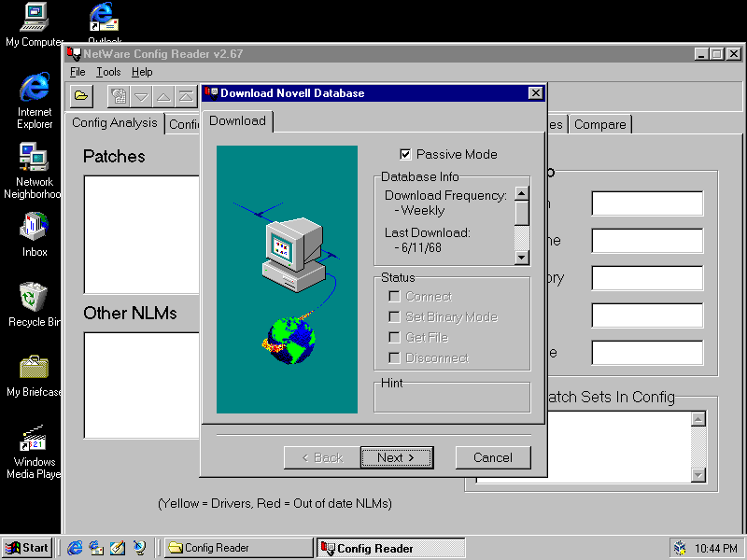Open the Help menu
The image size is (747, 560).
[142, 72]
